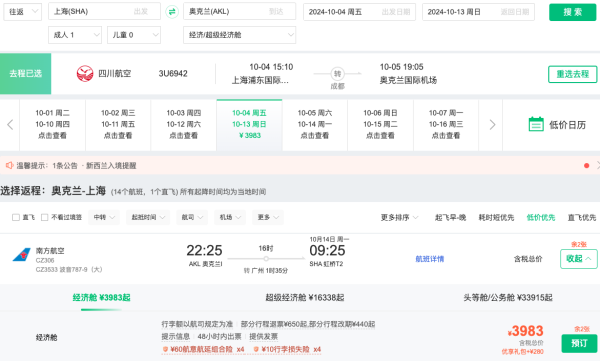Click flight number 3U6942

(173, 74)
